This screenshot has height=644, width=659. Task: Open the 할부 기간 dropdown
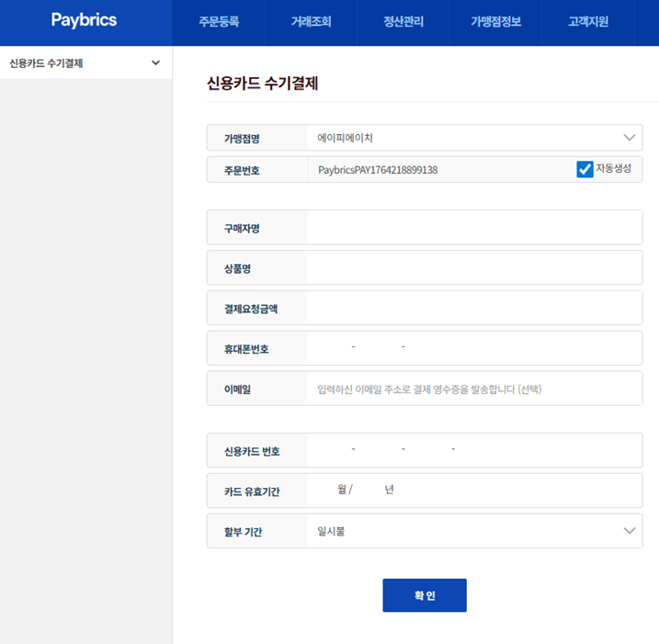(x=629, y=531)
